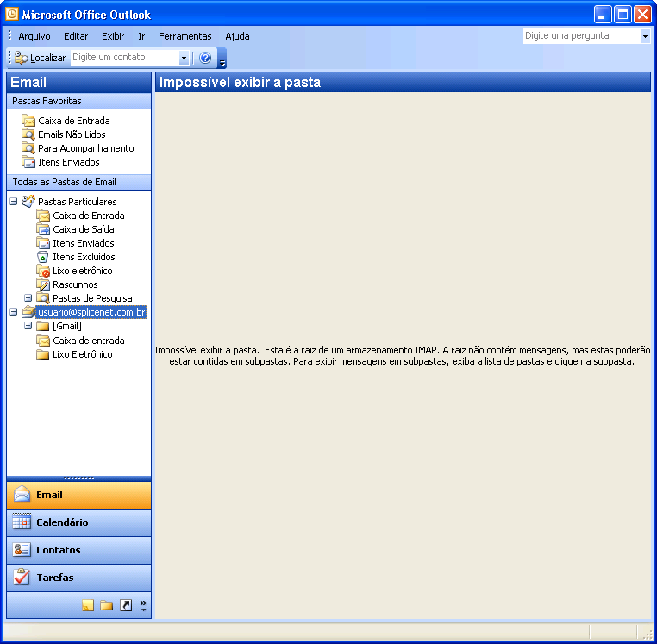Open the Arquivo menu
657x644 pixels.
tap(34, 36)
